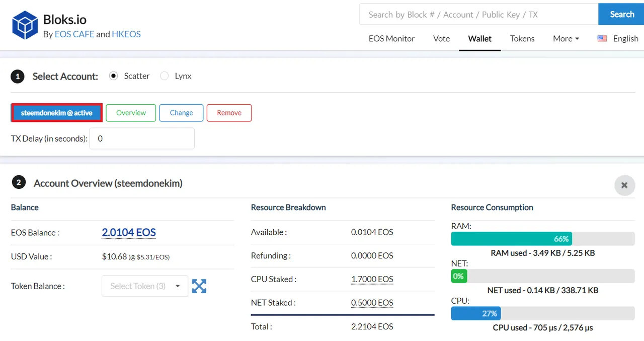Expand the More menu

(x=566, y=38)
